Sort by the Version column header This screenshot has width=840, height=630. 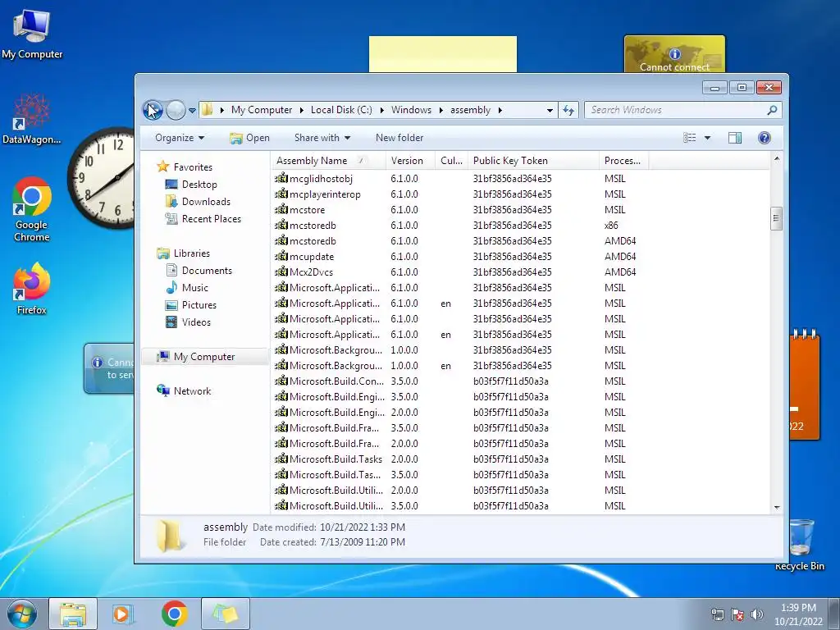(410, 161)
